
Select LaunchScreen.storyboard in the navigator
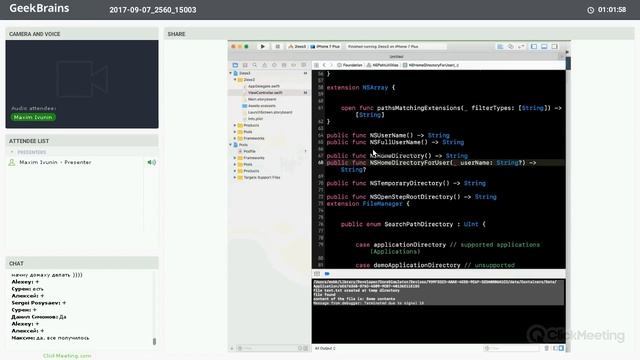click(270, 112)
